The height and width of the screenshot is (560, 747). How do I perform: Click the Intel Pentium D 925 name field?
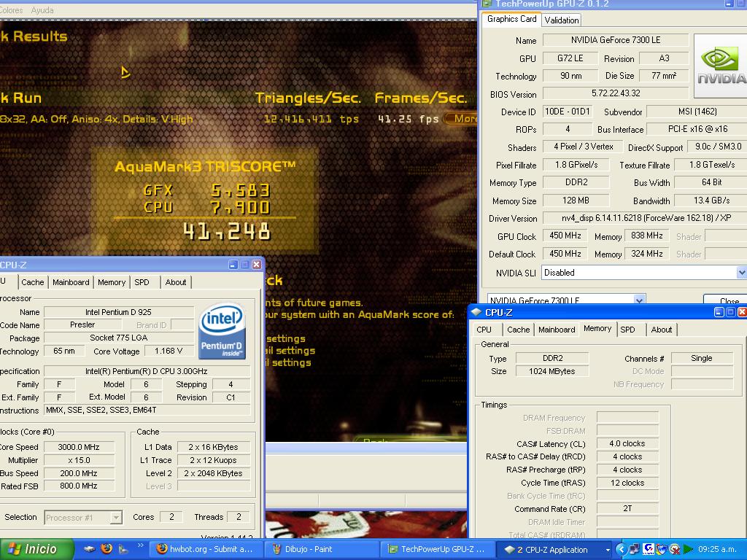(119, 312)
